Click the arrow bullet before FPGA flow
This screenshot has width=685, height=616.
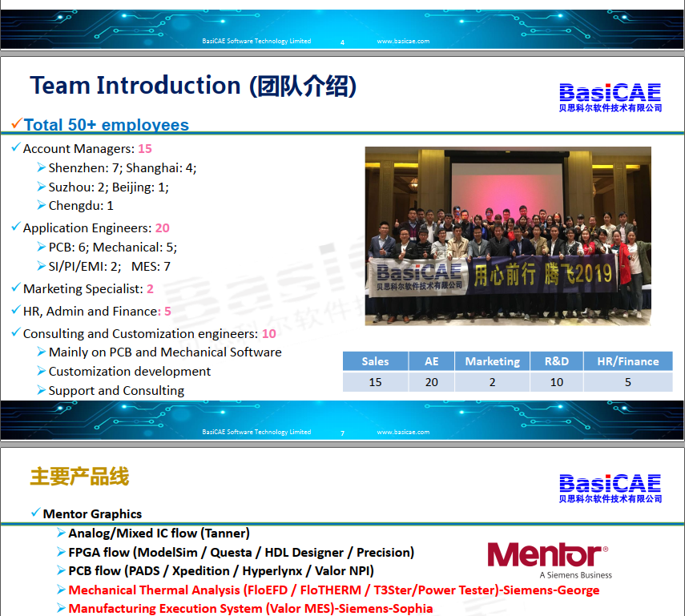coord(62,553)
